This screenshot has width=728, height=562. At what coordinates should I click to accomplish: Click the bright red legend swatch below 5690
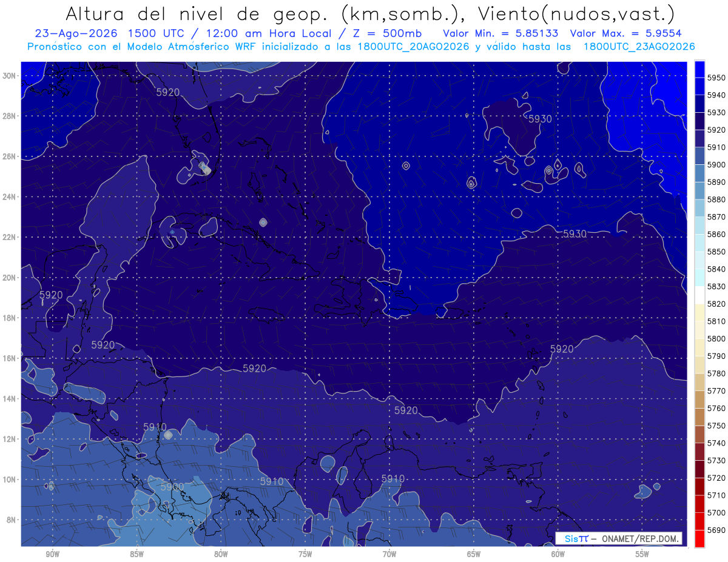click(699, 538)
